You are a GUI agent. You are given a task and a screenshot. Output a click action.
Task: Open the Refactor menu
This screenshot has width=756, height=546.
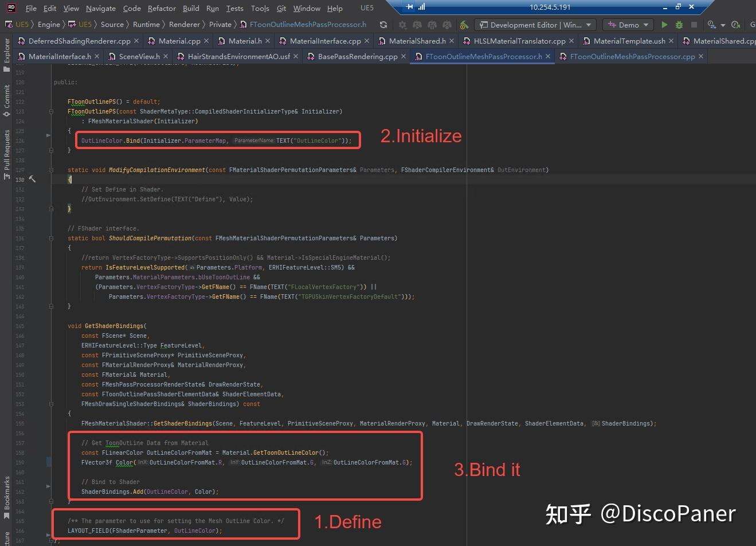point(162,8)
